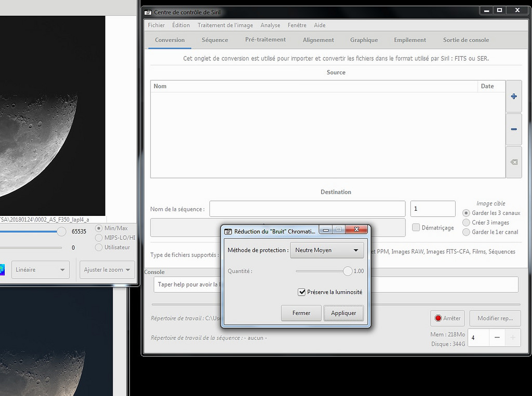Click the Fermer button

pyautogui.click(x=301, y=313)
